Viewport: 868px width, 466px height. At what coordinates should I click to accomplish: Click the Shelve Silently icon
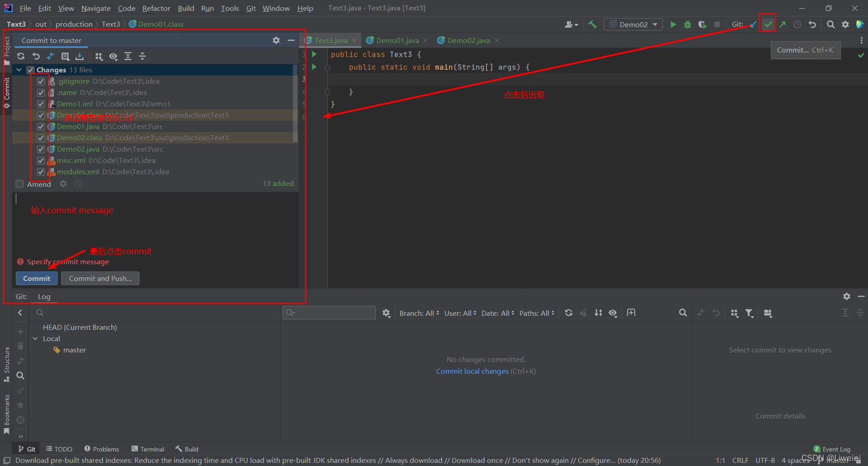(80, 56)
